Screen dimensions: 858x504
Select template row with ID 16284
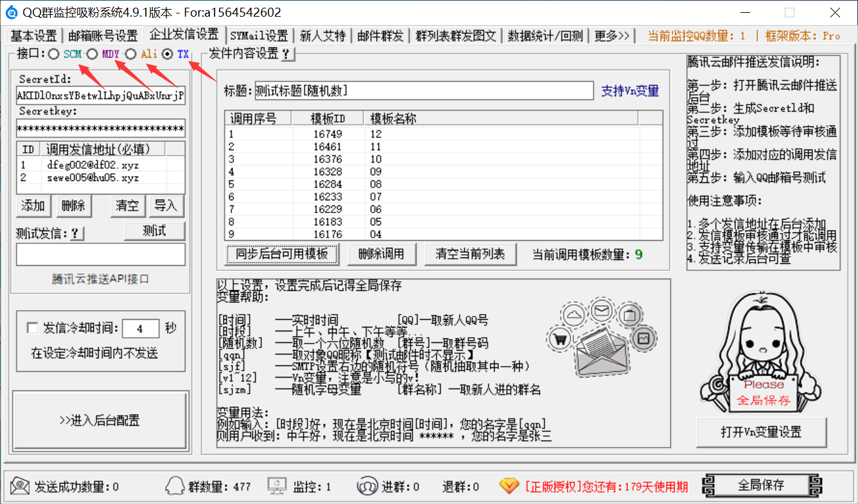pos(443,184)
